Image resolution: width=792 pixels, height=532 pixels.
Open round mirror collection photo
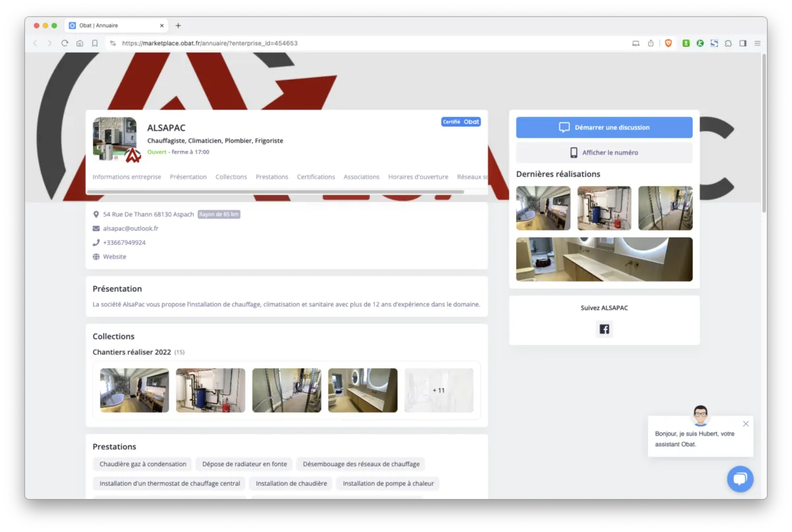pos(362,390)
